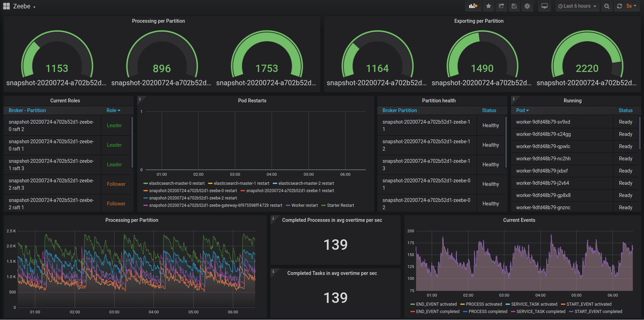Open the Last 6 hours time picker

pyautogui.click(x=577, y=6)
